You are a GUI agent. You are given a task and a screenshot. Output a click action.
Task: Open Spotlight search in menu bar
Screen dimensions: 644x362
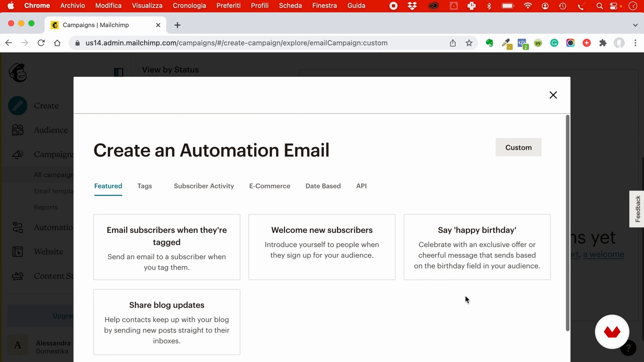click(x=599, y=6)
